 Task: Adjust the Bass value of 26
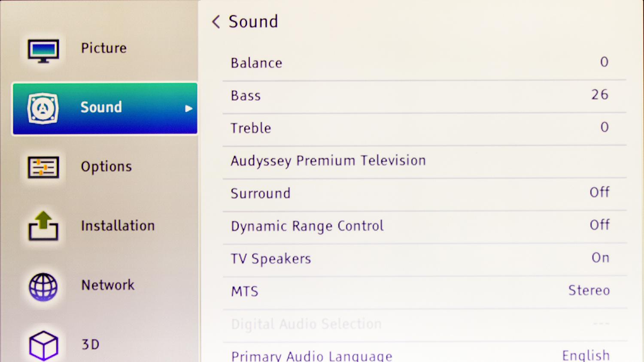[600, 94]
